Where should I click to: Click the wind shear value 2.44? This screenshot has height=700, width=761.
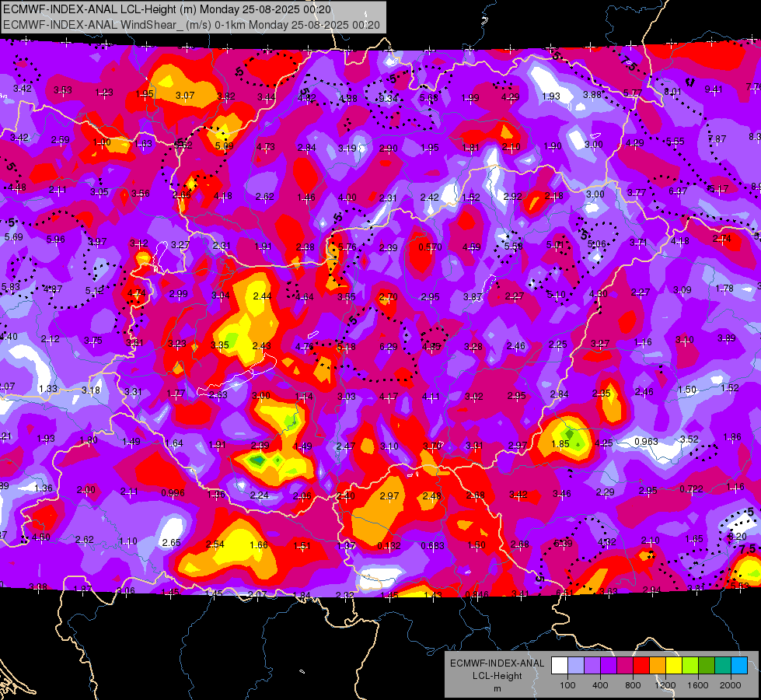(263, 296)
